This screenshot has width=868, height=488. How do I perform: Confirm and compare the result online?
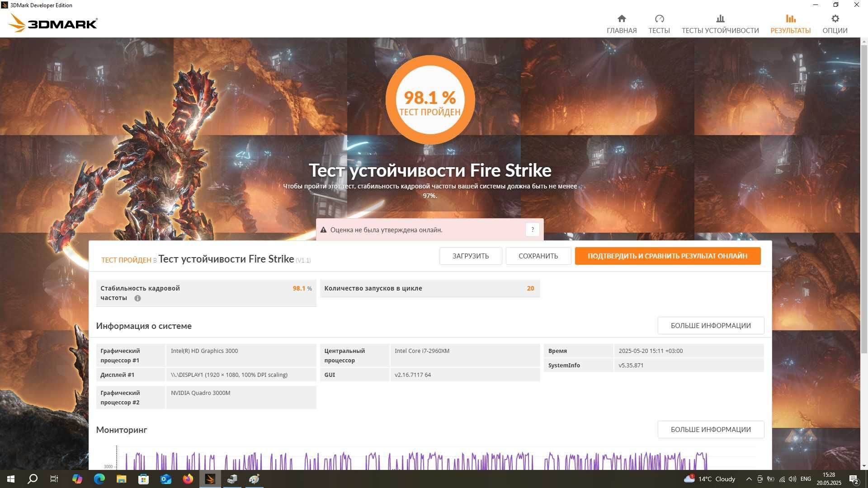668,256
